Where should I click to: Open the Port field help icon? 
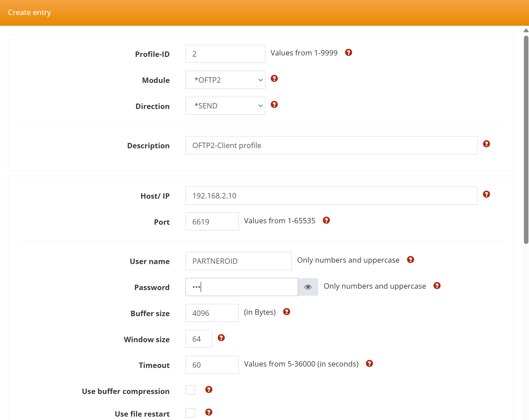pos(326,220)
